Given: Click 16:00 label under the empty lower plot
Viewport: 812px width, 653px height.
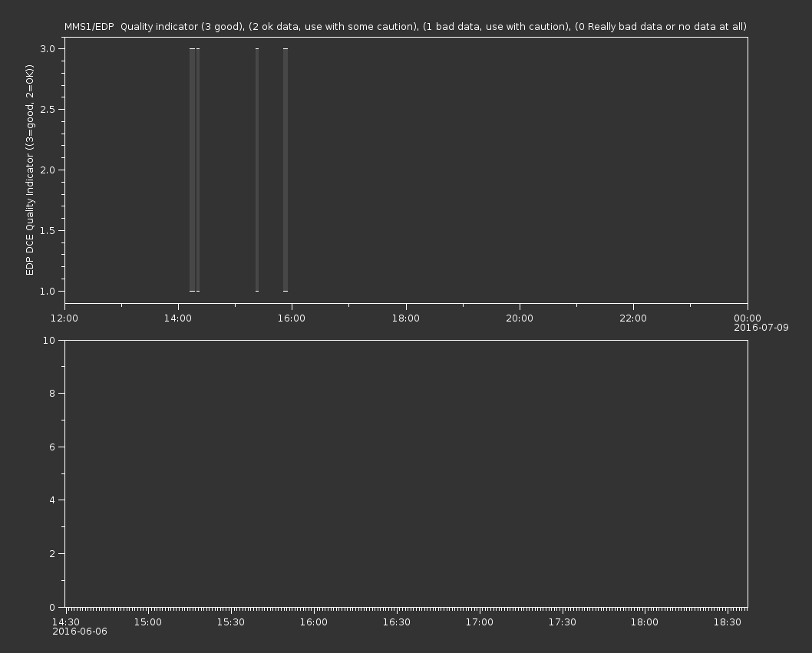Looking at the screenshot, I should (314, 622).
